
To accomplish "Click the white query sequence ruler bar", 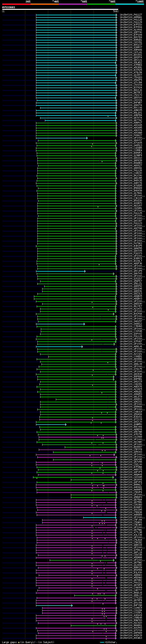I will click(60, 9).
